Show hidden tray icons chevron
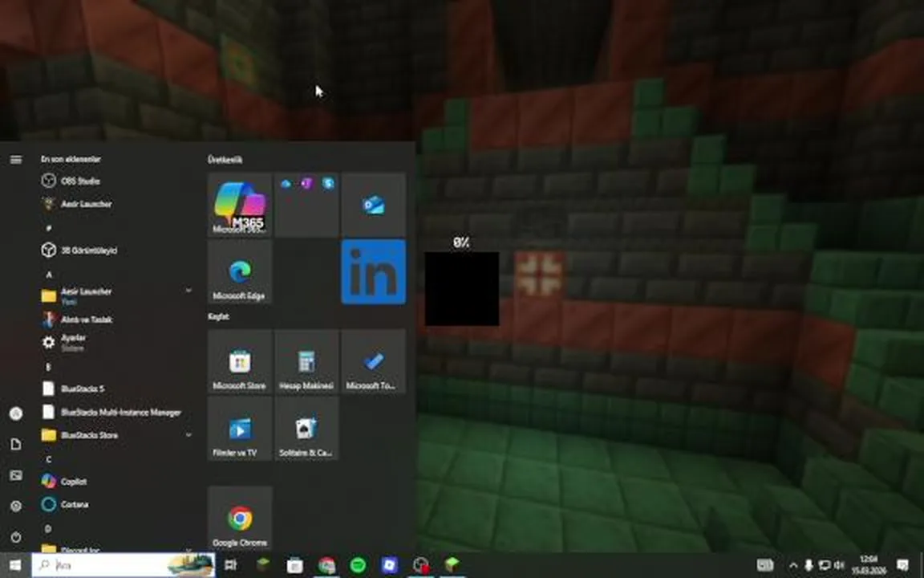This screenshot has height=578, width=924. [x=793, y=566]
